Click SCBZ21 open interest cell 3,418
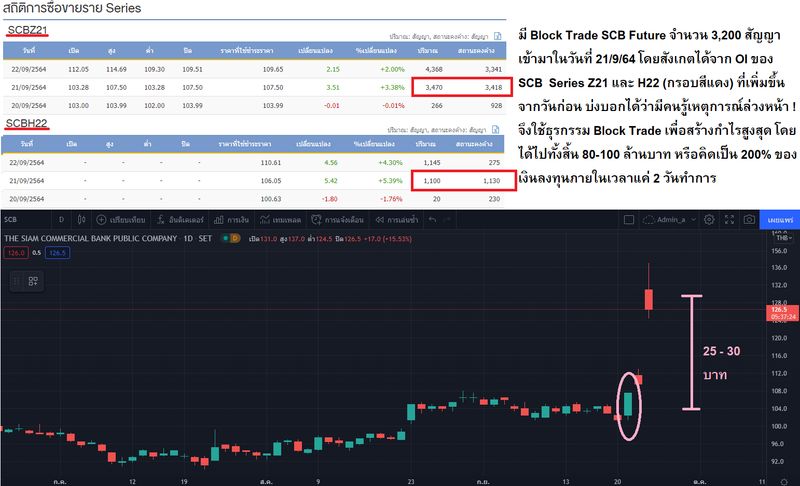The height and width of the screenshot is (486, 800). [x=493, y=87]
